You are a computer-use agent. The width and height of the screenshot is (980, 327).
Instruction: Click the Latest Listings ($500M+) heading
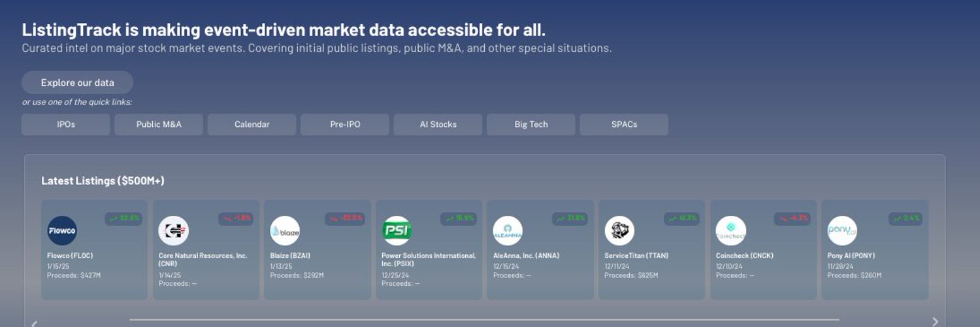pos(103,181)
